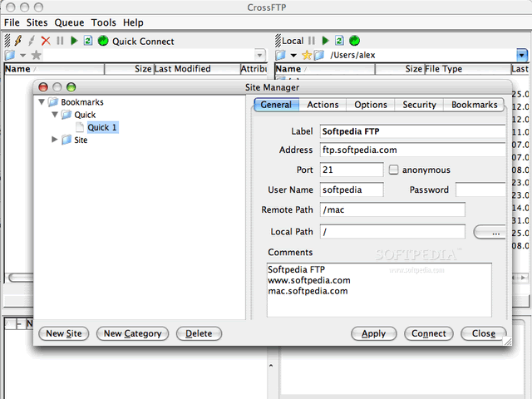
Task: Click the New Site button
Action: tap(64, 333)
